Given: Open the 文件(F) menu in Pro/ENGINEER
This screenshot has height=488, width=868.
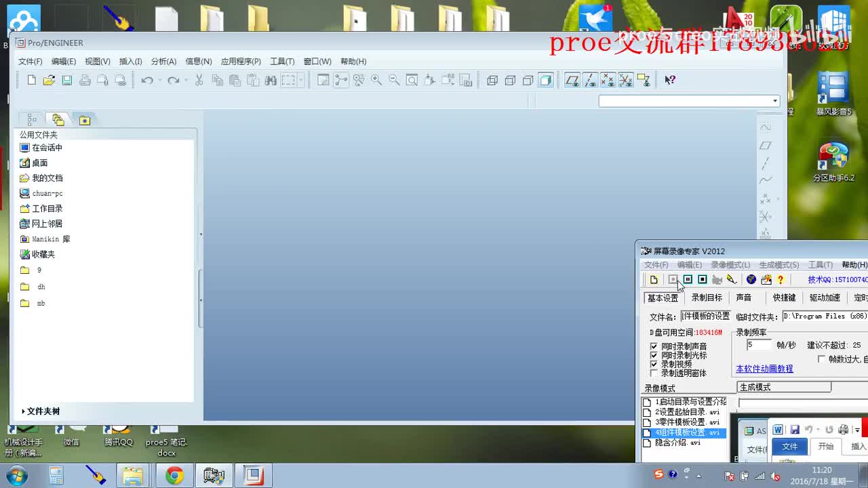Looking at the screenshot, I should pos(31,62).
